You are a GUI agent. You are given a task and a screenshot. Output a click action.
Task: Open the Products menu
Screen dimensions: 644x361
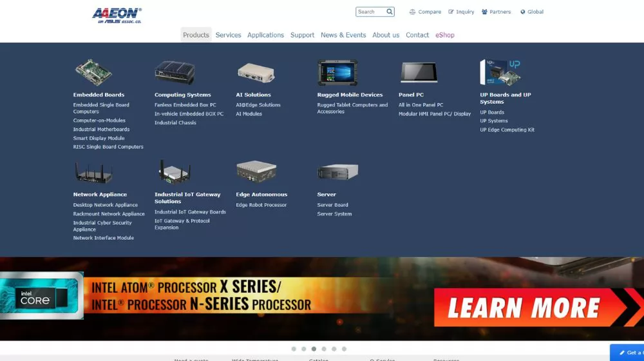coord(196,35)
